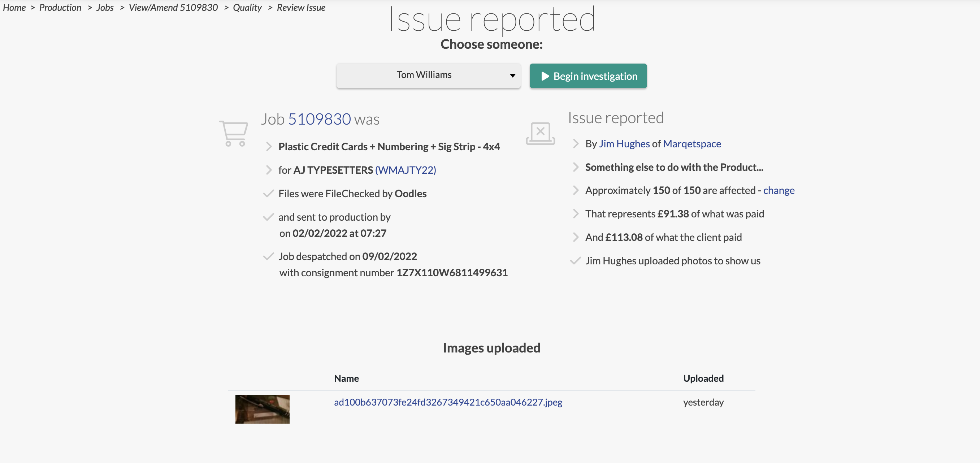Viewport: 980px width, 463px height.
Task: Click the Uploaded column header
Action: click(703, 378)
